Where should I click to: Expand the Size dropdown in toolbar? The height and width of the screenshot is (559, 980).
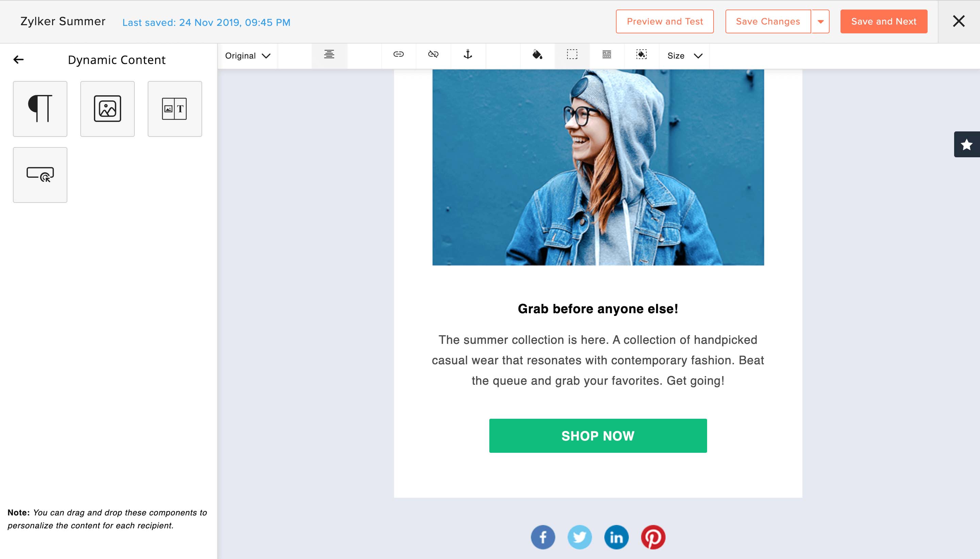click(x=684, y=55)
